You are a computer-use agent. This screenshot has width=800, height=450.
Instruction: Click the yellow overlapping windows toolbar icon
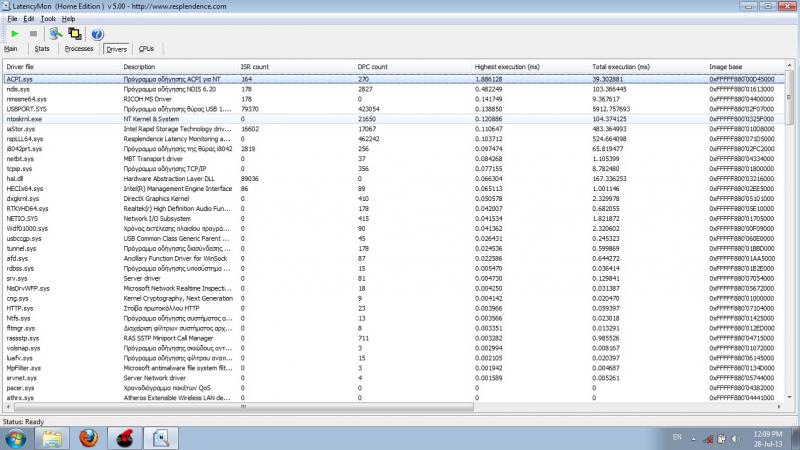[74, 33]
